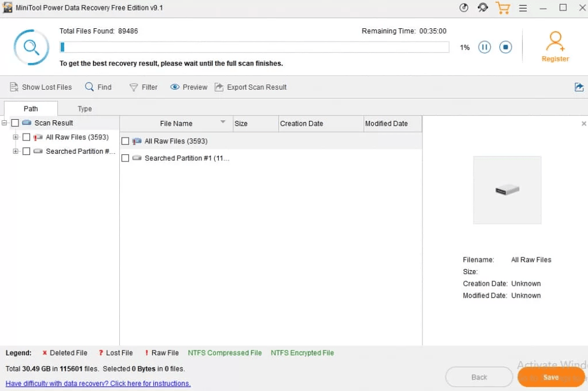
Task: Click Remaining Time: 00:35:00 text
Action: [404, 31]
